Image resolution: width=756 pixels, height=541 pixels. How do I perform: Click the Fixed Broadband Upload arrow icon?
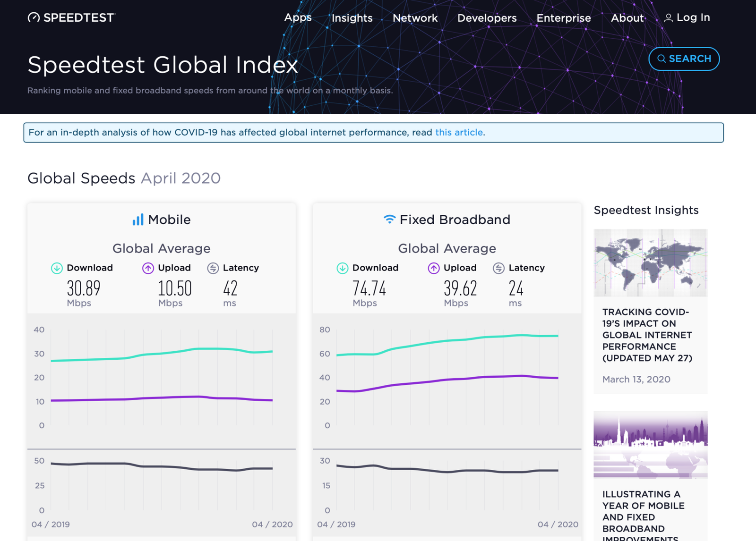coord(434,268)
